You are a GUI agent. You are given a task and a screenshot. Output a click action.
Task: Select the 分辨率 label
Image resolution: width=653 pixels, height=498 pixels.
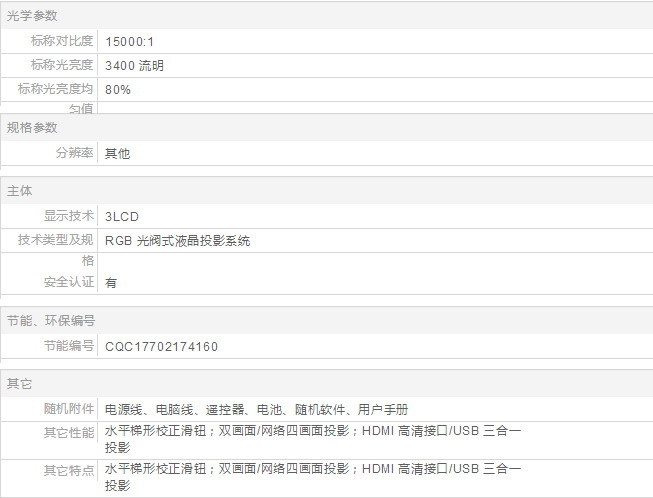75,153
